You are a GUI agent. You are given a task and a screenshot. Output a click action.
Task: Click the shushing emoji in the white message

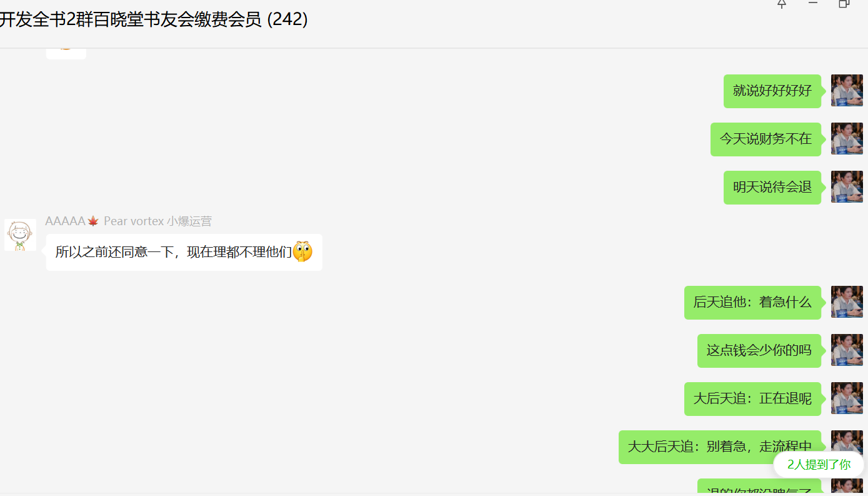click(x=302, y=252)
